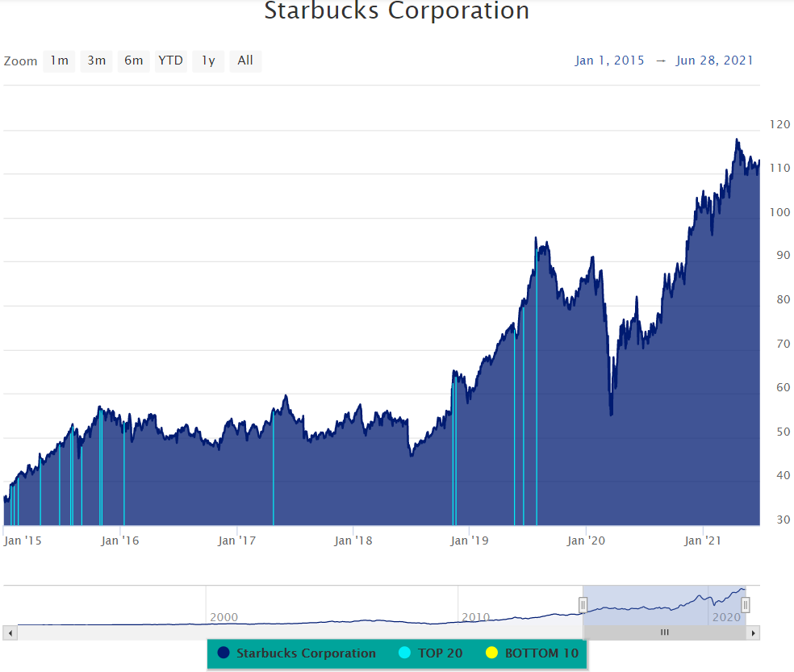Click the cyan TOP 20 legend marker
The height and width of the screenshot is (672, 794).
coord(404,653)
